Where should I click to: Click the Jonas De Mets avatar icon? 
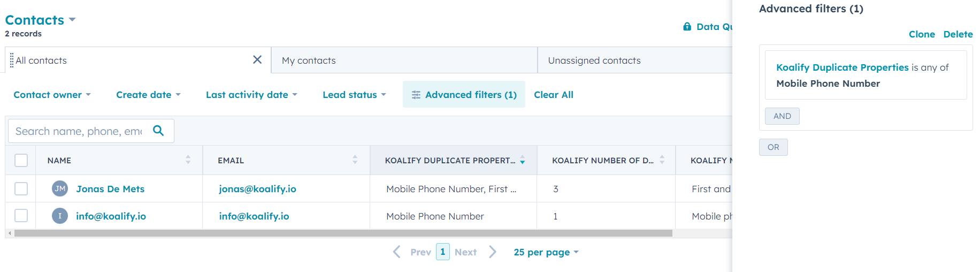coord(60,188)
